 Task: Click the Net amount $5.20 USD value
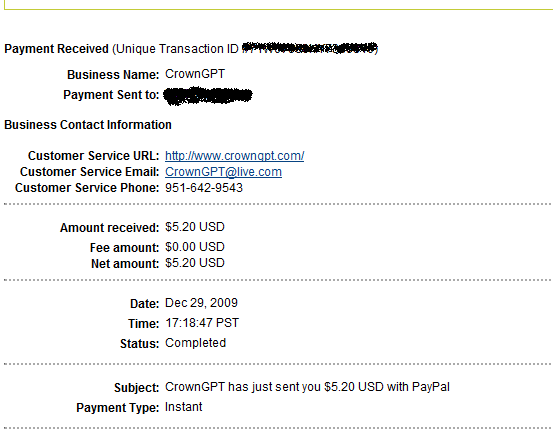pyautogui.click(x=195, y=263)
